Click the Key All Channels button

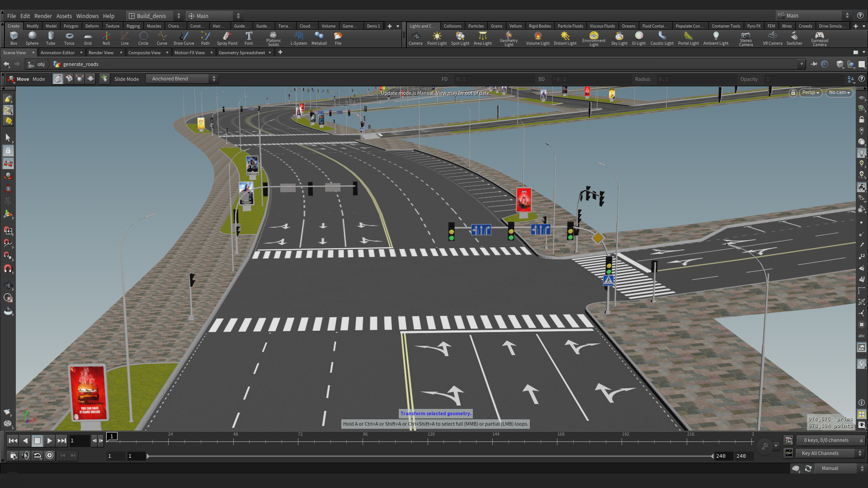827,453
